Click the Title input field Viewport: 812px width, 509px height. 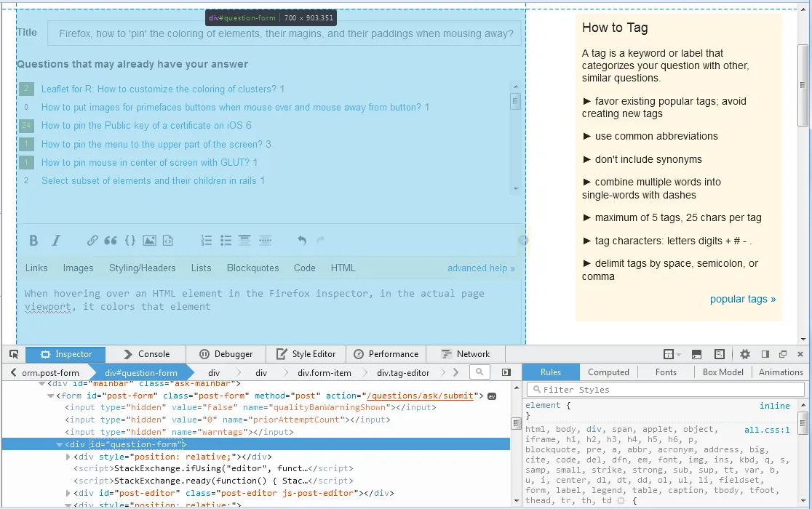[x=284, y=33]
